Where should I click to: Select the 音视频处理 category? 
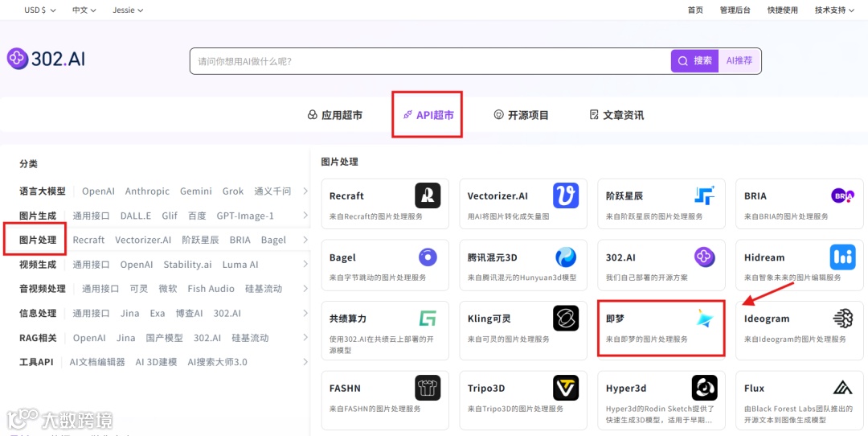42,289
